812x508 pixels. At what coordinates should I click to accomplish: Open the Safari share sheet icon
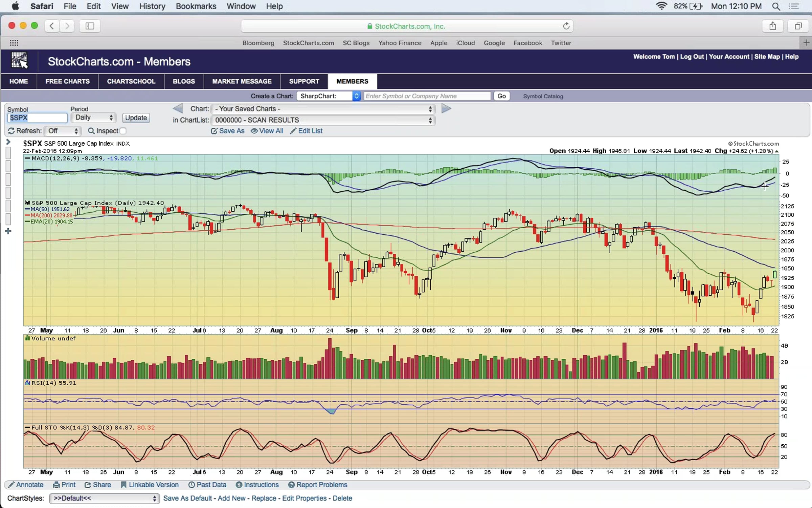coord(772,26)
